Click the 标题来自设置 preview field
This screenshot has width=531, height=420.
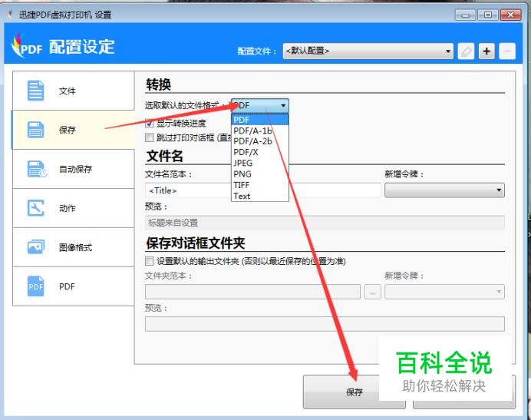325,223
